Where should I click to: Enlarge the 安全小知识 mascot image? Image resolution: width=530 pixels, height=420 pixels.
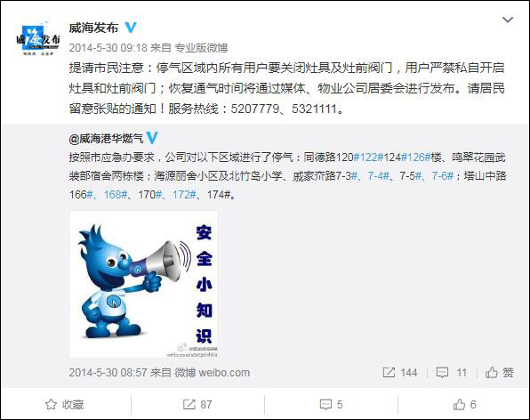point(144,285)
